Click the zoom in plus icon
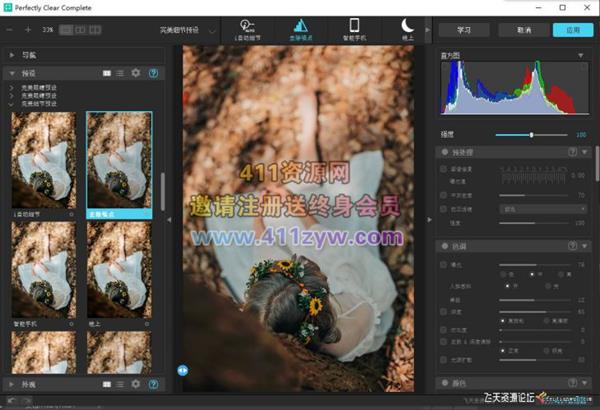The width and height of the screenshot is (600, 410). click(28, 30)
